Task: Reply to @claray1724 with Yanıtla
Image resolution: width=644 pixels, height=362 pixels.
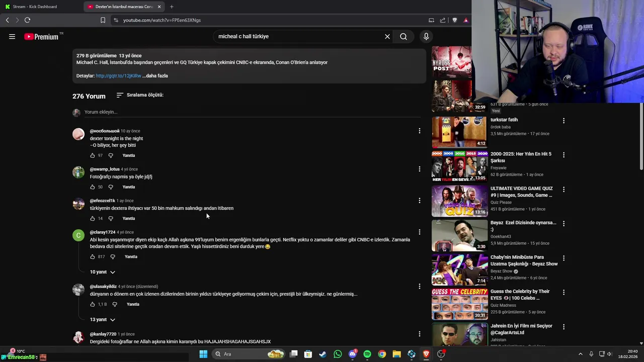Action: coord(131,256)
